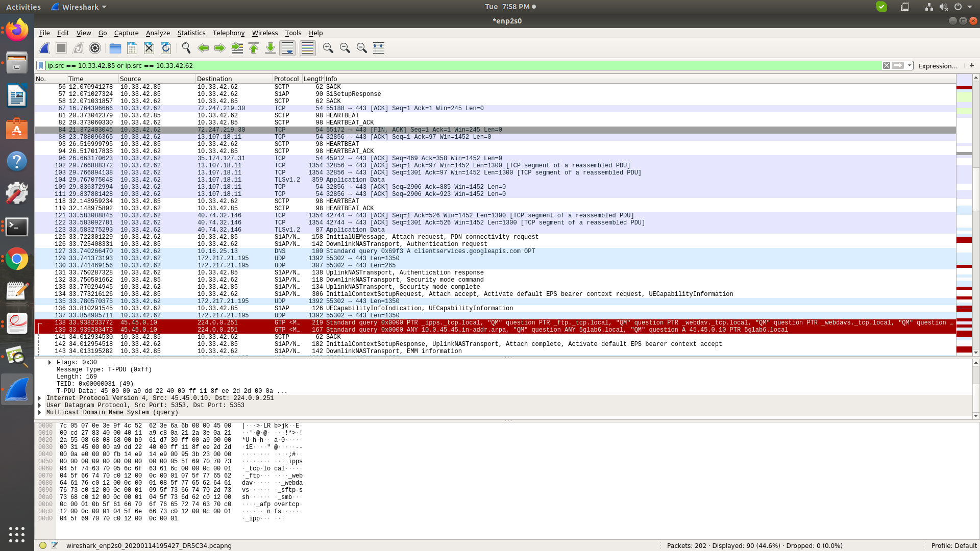Clear the display filter with X button

coord(887,65)
